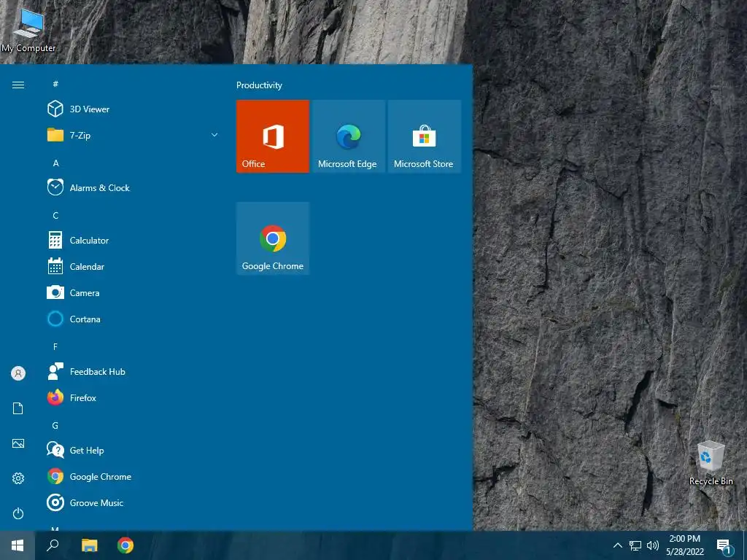Open the user account icon
This screenshot has width=747, height=560.
pos(18,373)
